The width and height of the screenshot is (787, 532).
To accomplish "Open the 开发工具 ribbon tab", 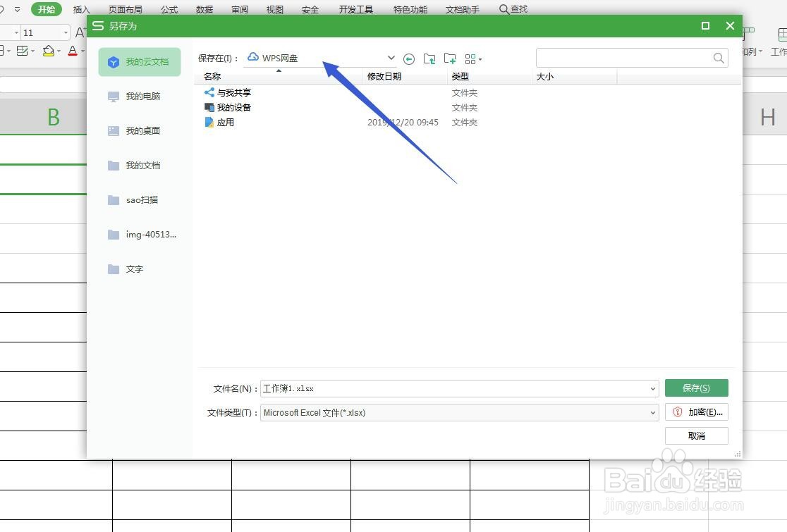I will (x=356, y=9).
